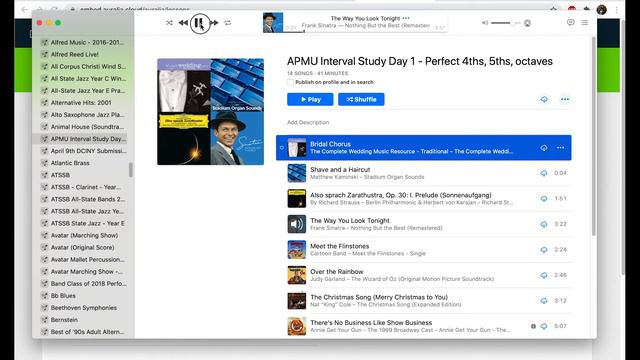Open the AirPlay output selector
Screen dimensions: 640x360
[527, 23]
